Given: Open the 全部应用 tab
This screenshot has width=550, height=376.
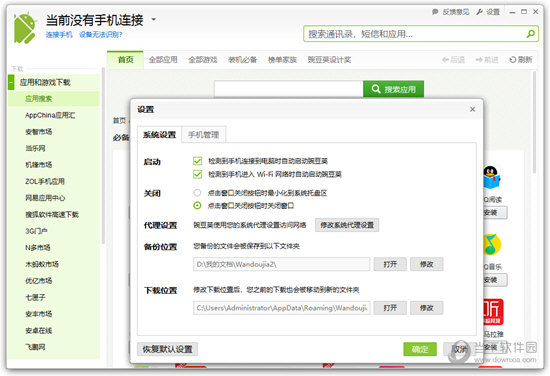Looking at the screenshot, I should coord(163,60).
